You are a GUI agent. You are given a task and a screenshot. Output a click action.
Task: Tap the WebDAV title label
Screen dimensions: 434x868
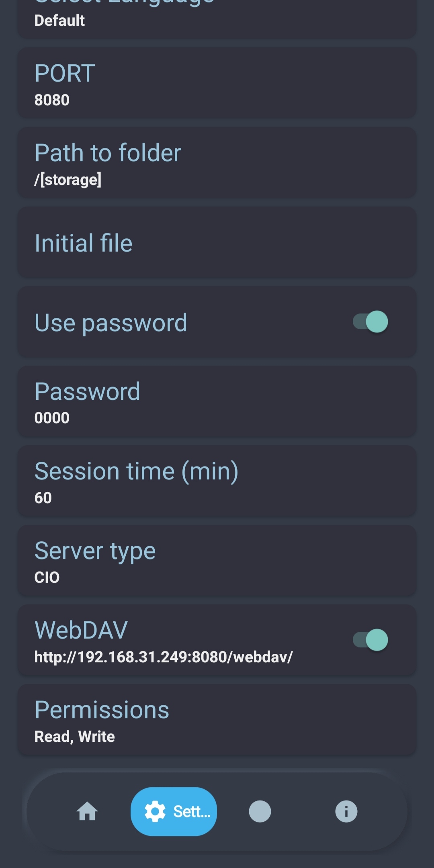click(x=81, y=630)
